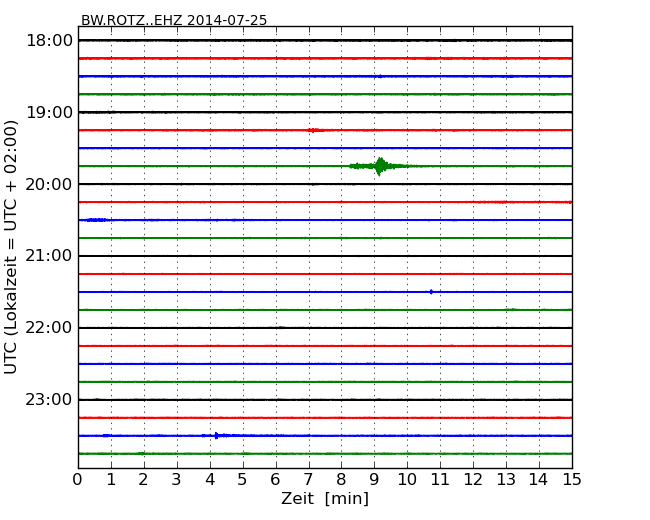Select the 19:00 time label
The width and height of the screenshot is (650, 520).
49,112
